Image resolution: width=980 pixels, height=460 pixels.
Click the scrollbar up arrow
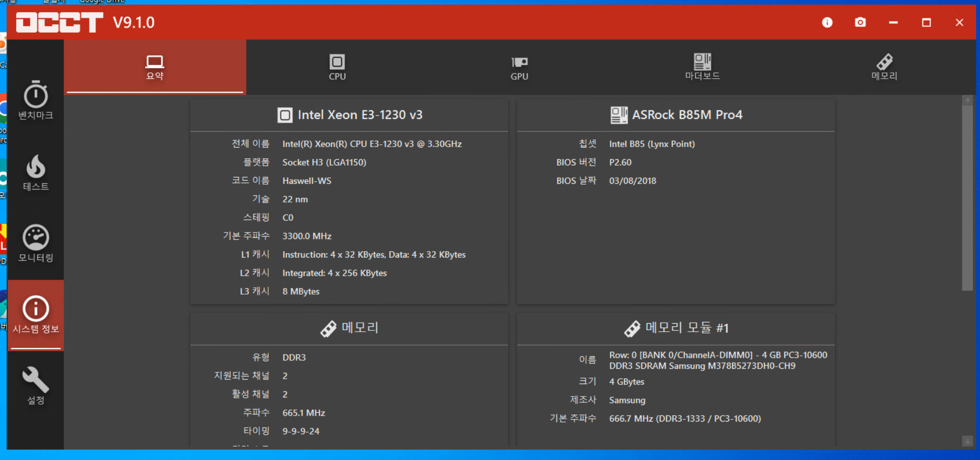click(x=967, y=101)
